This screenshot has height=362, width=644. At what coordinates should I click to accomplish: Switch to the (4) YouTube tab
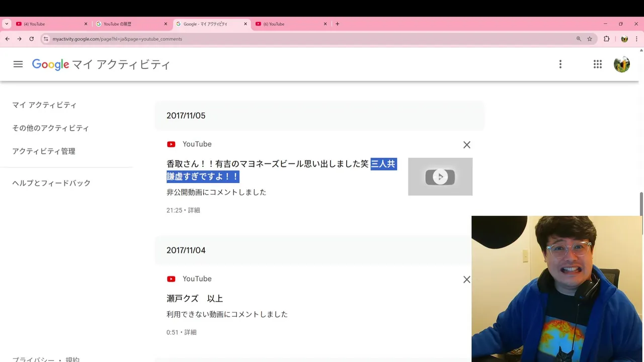pyautogui.click(x=50, y=24)
